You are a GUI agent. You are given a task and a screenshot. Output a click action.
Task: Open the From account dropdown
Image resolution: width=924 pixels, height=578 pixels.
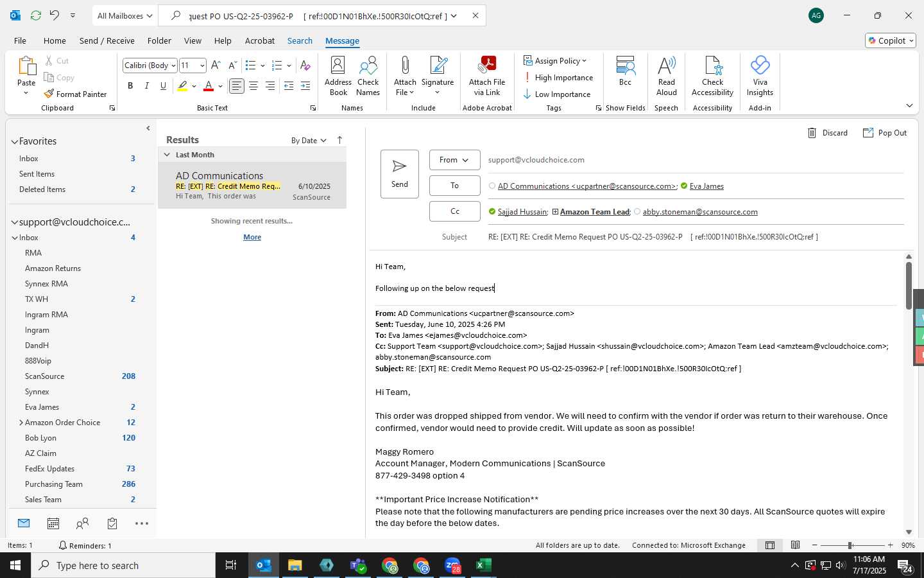(x=454, y=160)
